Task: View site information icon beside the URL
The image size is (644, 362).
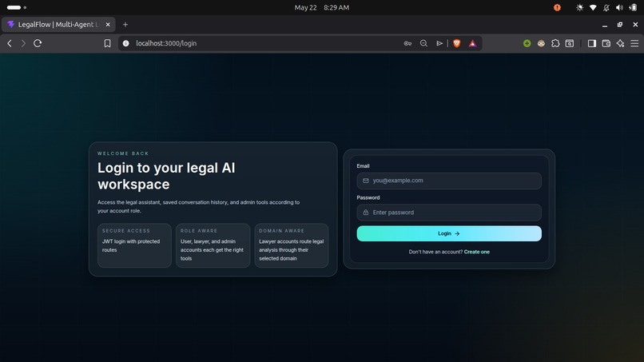Action: pyautogui.click(x=125, y=43)
